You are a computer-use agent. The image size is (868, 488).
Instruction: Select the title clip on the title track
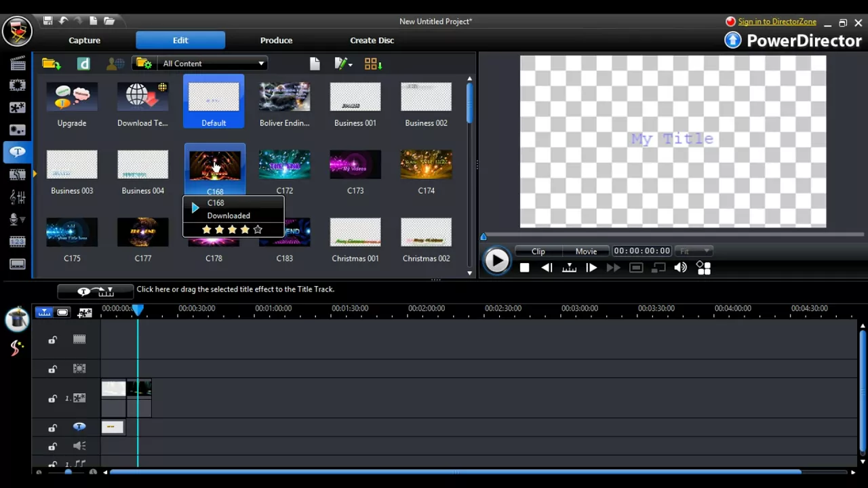113,427
